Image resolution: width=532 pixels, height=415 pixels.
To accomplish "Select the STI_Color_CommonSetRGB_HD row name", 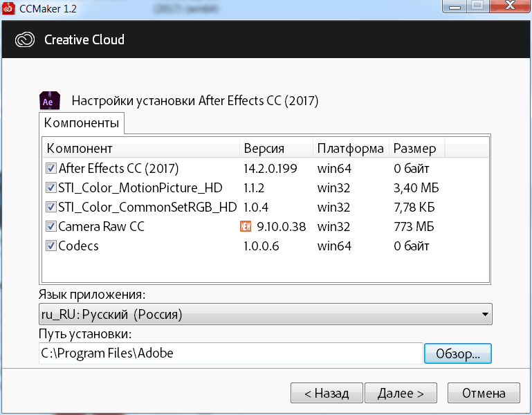I will [x=147, y=207].
